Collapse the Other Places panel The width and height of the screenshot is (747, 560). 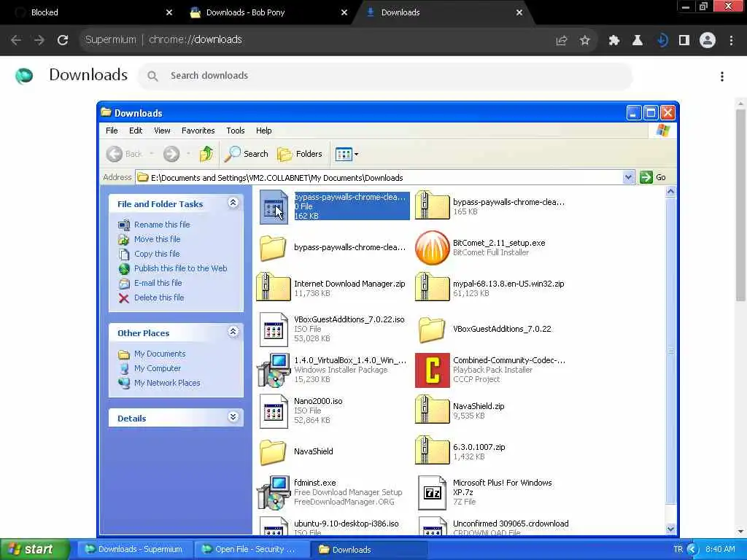pyautogui.click(x=233, y=332)
